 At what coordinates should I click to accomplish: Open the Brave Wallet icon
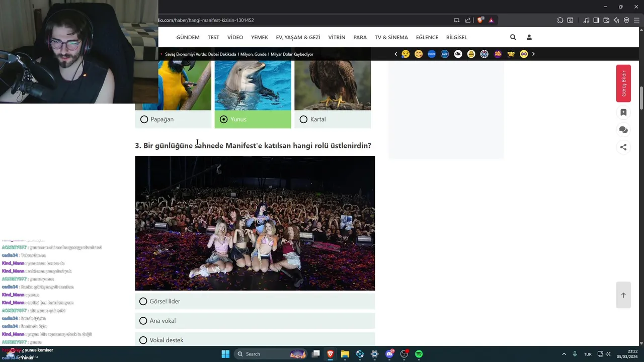pos(606,20)
